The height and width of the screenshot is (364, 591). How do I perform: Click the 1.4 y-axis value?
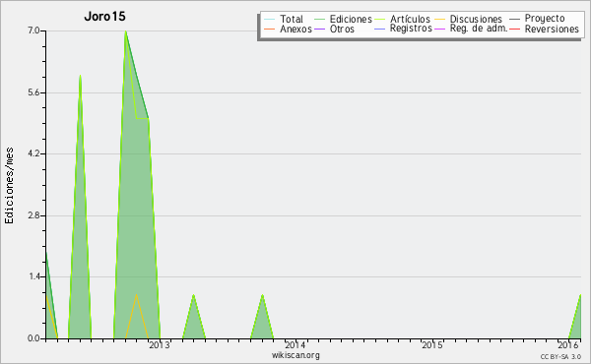tap(33, 276)
